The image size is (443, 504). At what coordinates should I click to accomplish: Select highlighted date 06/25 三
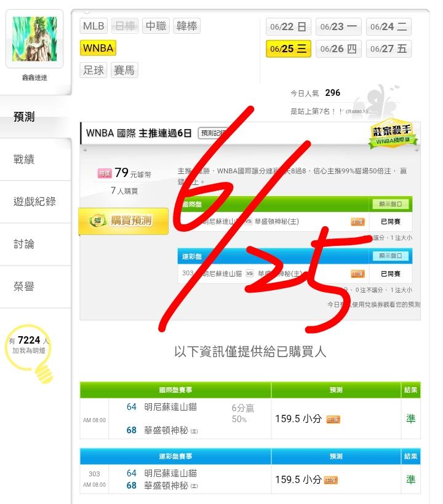288,49
